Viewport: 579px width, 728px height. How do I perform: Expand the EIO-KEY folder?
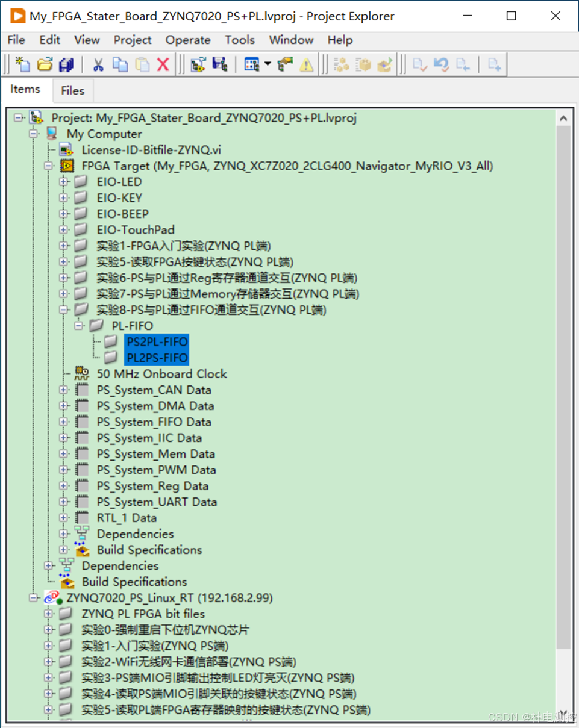64,198
